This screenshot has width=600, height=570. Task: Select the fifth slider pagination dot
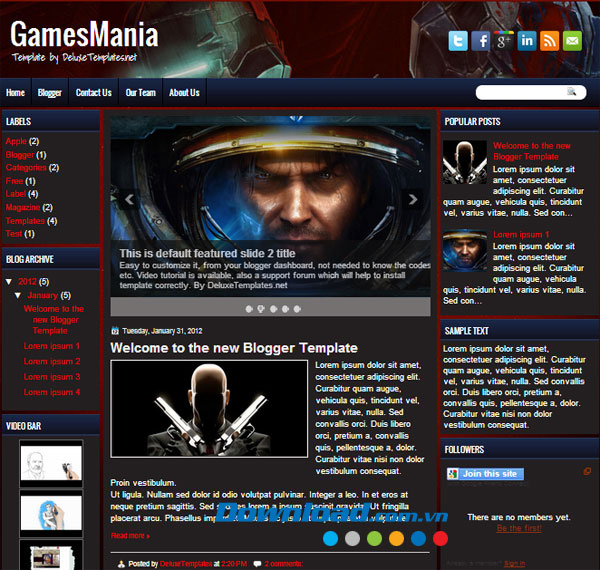(297, 309)
